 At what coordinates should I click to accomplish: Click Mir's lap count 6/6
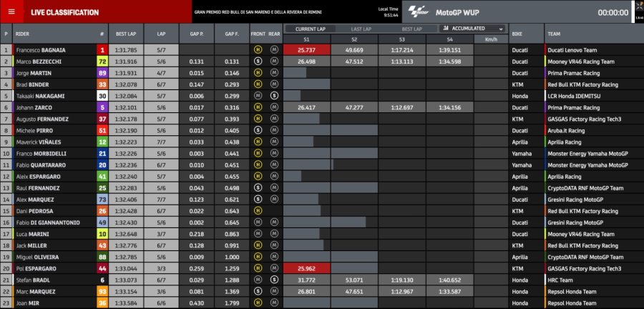pyautogui.click(x=161, y=303)
